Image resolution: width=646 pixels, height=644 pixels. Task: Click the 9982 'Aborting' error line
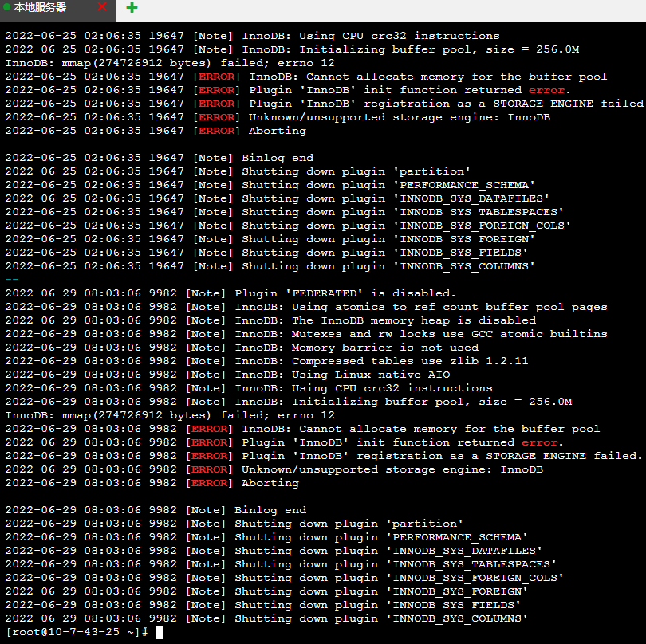pyautogui.click(x=152, y=484)
